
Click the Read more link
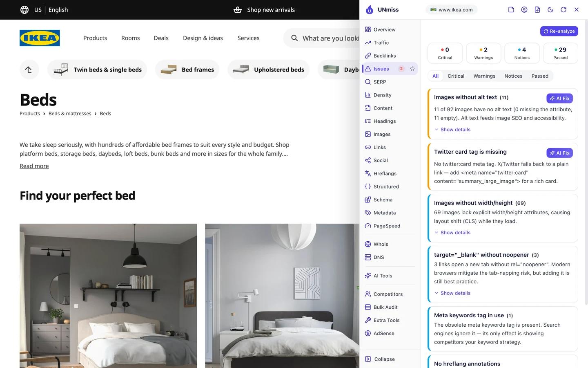[34, 166]
